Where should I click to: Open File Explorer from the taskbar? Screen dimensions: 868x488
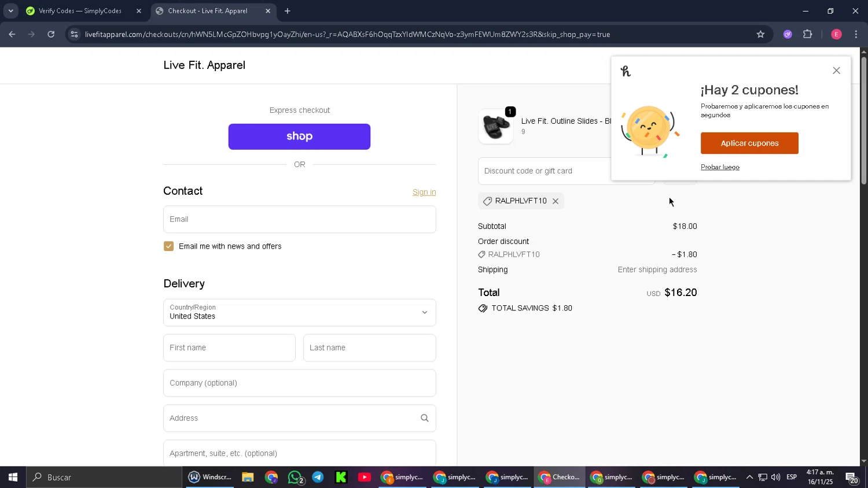pos(248,477)
